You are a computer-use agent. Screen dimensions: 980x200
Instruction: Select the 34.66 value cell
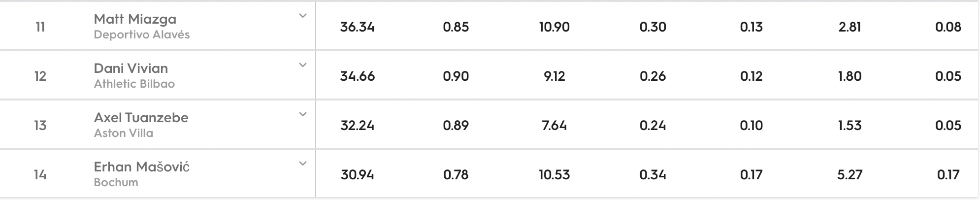358,76
